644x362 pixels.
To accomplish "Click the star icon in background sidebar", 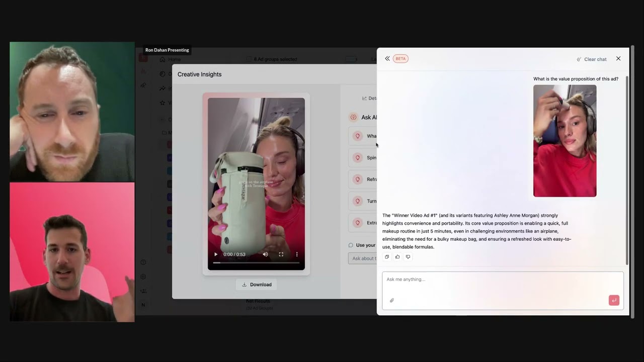I will (163, 103).
